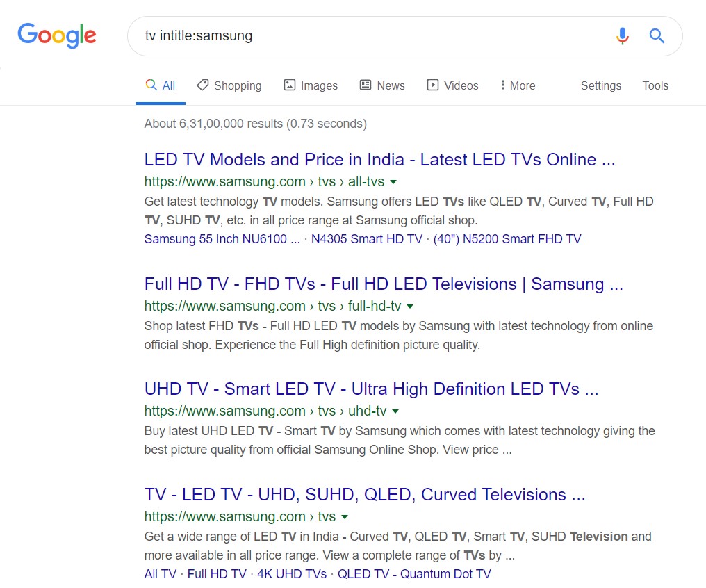Click the Google logo
This screenshot has height=588, width=706.
click(57, 35)
